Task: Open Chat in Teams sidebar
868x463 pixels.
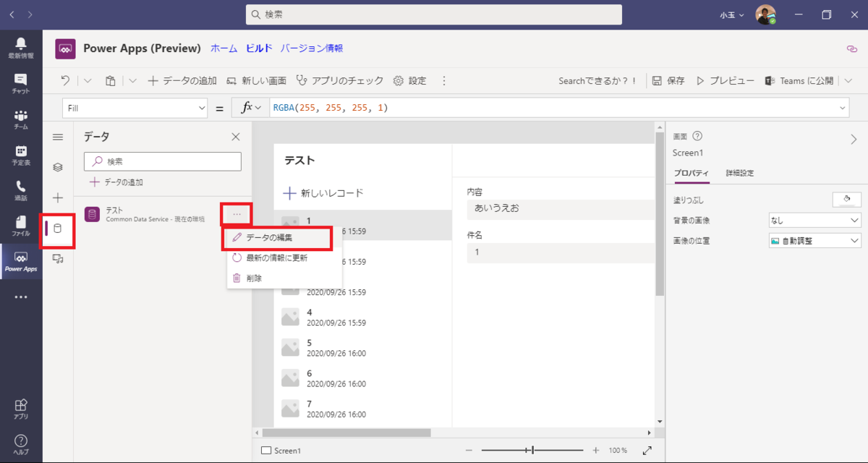Action: point(20,83)
